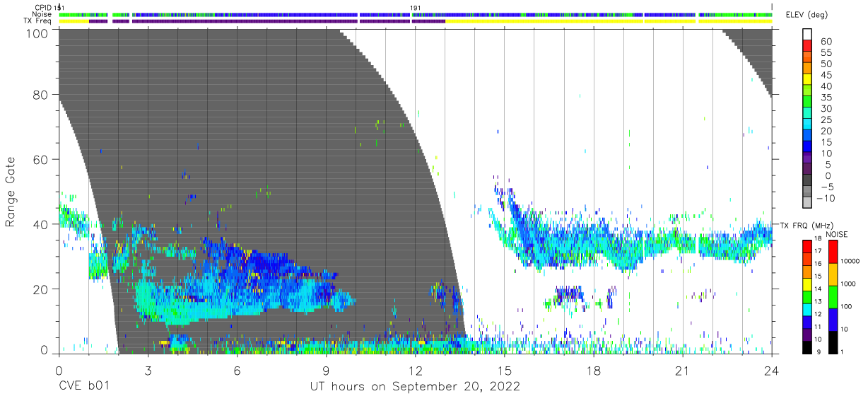Image resolution: width=868 pixels, height=401 pixels.
Task: Click the "25" label on the ELEV color bar
Action: click(x=826, y=120)
